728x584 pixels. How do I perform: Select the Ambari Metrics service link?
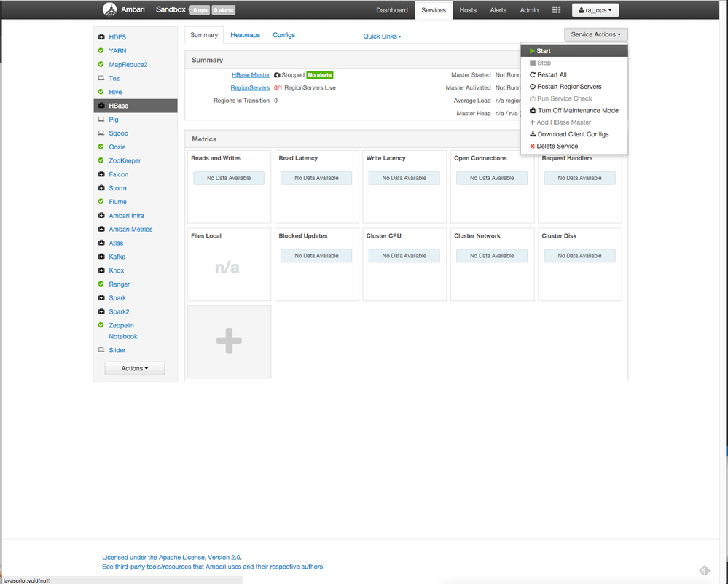coord(130,229)
